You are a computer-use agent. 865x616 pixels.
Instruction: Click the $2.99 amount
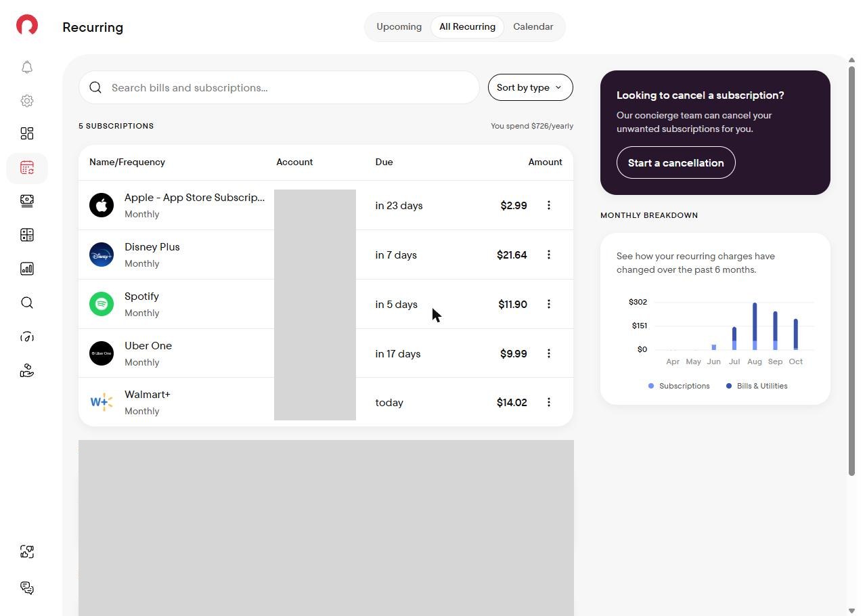click(514, 206)
